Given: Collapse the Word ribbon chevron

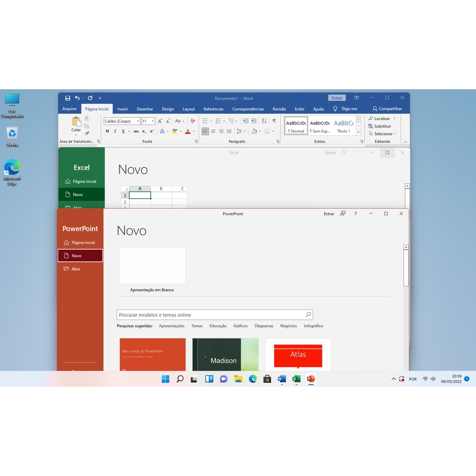Looking at the screenshot, I should [x=405, y=142].
